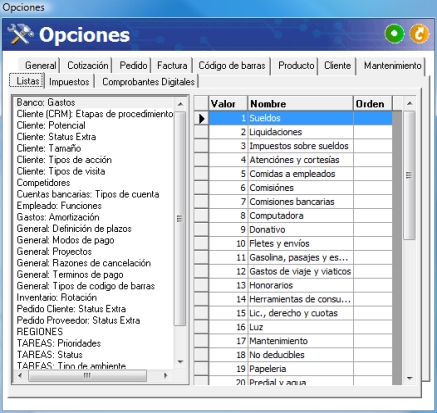Click the list's scroll right arrow
This screenshot has height=413, width=437.
pos(165,376)
